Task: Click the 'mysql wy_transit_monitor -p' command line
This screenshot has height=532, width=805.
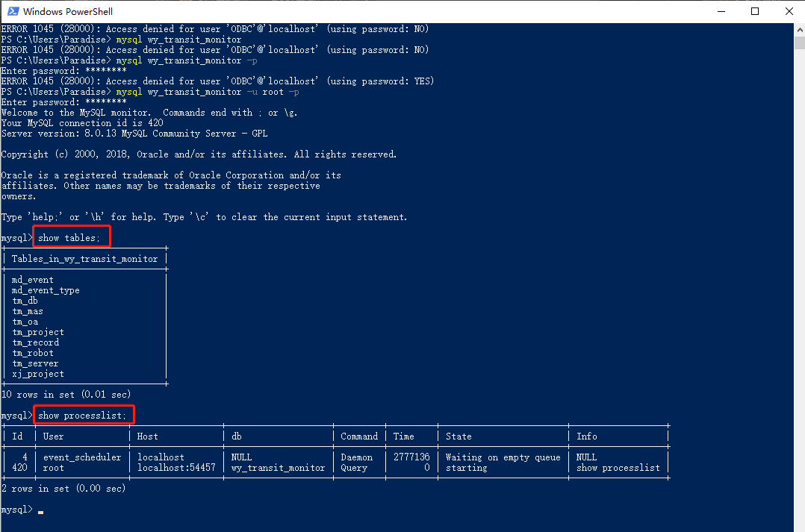Action: [187, 60]
